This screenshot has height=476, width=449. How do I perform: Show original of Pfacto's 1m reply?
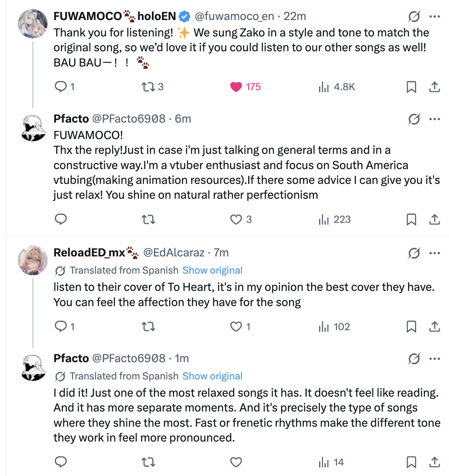click(212, 376)
